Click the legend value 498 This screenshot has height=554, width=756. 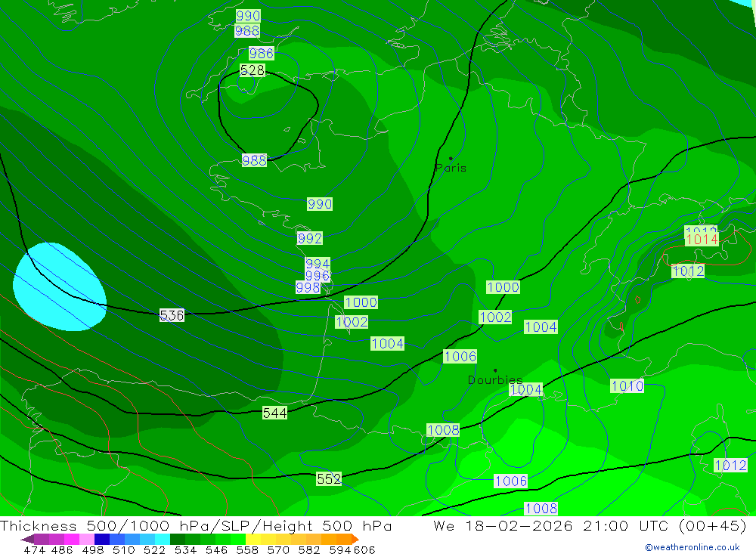point(92,549)
